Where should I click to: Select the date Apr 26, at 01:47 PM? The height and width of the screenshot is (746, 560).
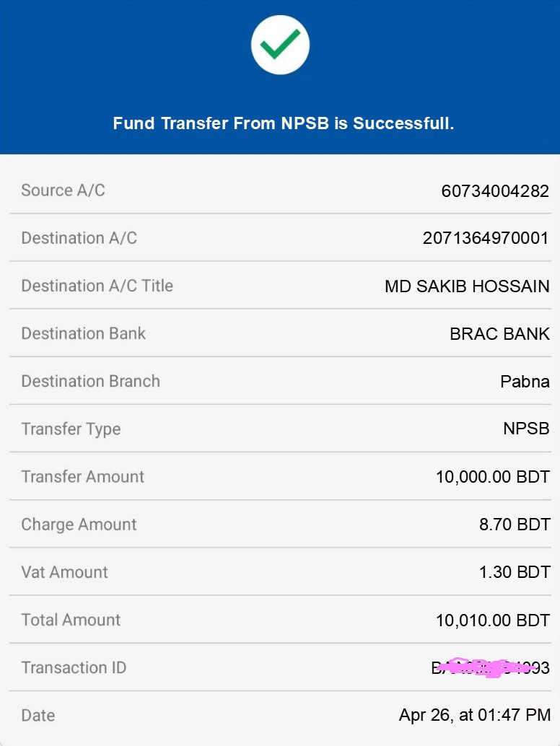pos(474,716)
